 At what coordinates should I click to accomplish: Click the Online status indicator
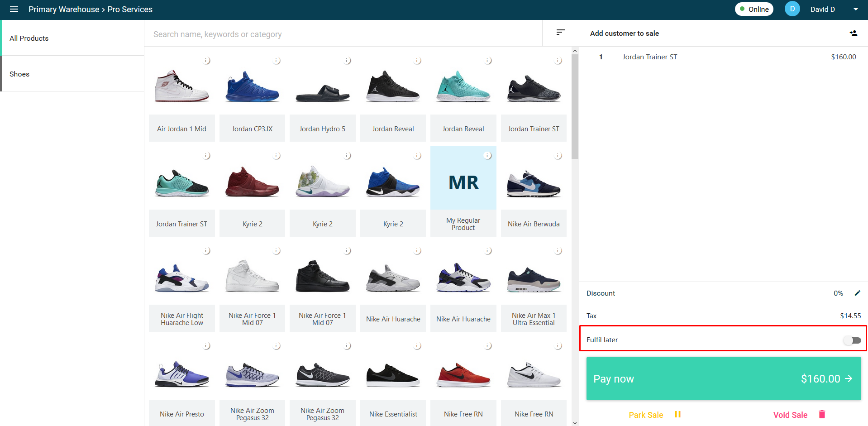tap(754, 9)
